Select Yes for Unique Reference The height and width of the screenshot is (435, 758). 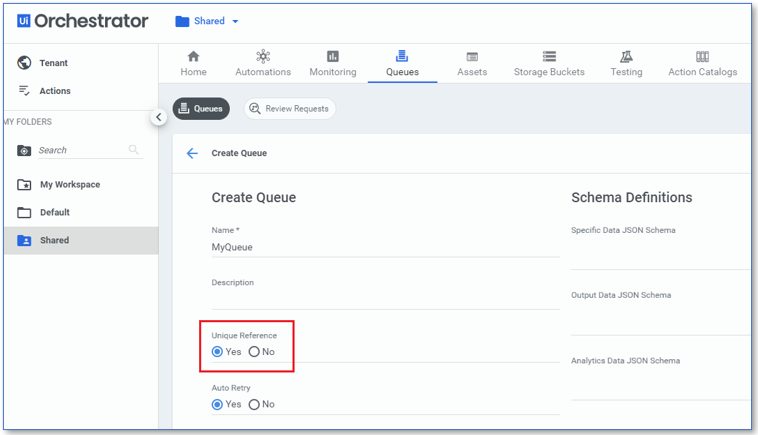[218, 352]
